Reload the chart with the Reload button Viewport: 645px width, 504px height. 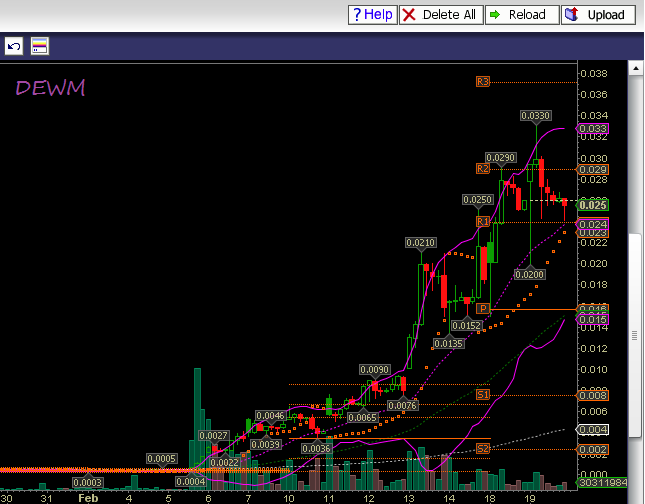(x=522, y=15)
